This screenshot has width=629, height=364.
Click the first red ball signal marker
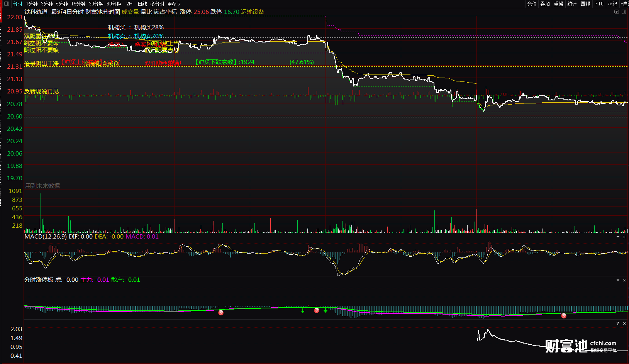(221, 313)
